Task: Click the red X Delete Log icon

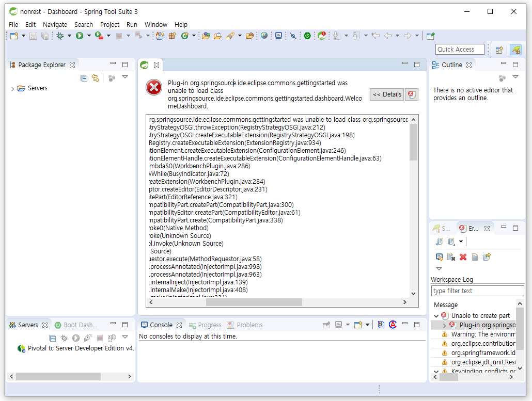Action: click(463, 257)
